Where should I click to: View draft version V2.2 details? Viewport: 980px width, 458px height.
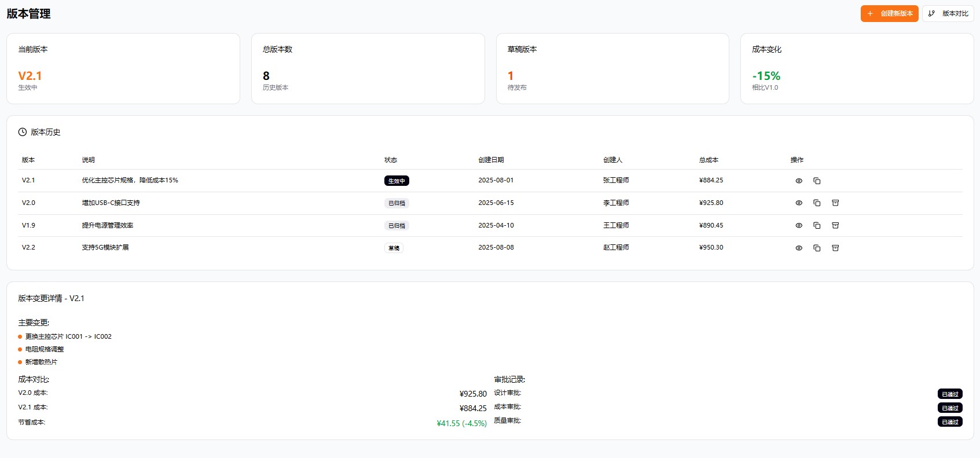point(799,248)
